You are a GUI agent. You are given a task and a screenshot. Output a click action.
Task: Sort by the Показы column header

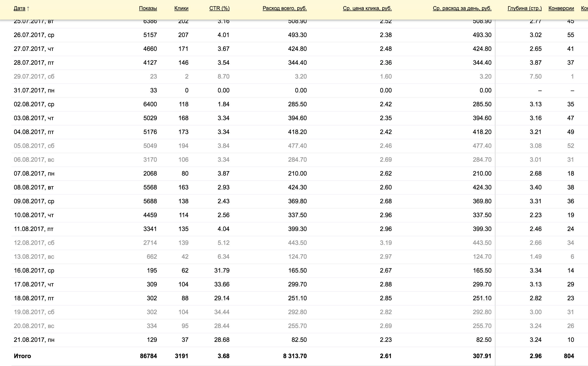148,8
